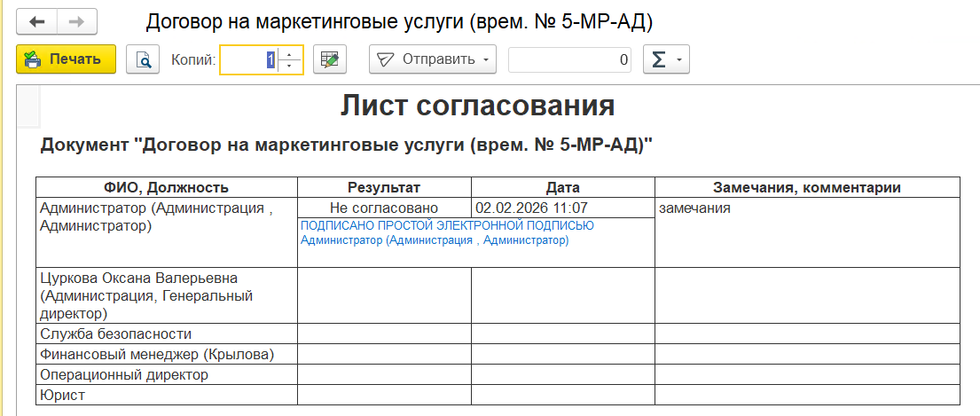Decrease copies with the down spinner arrow

pos(291,67)
